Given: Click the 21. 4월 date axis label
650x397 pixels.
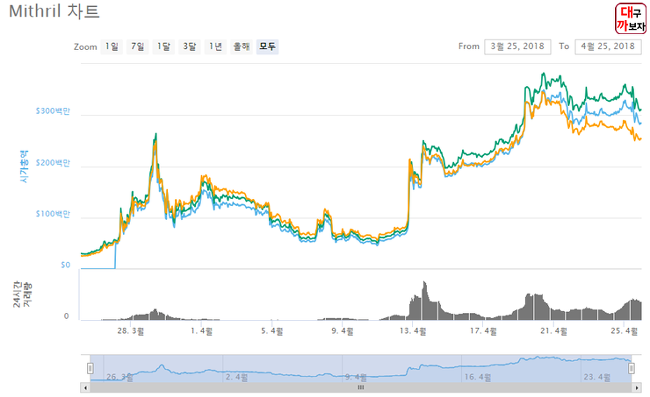Looking at the screenshot, I should (x=554, y=331).
